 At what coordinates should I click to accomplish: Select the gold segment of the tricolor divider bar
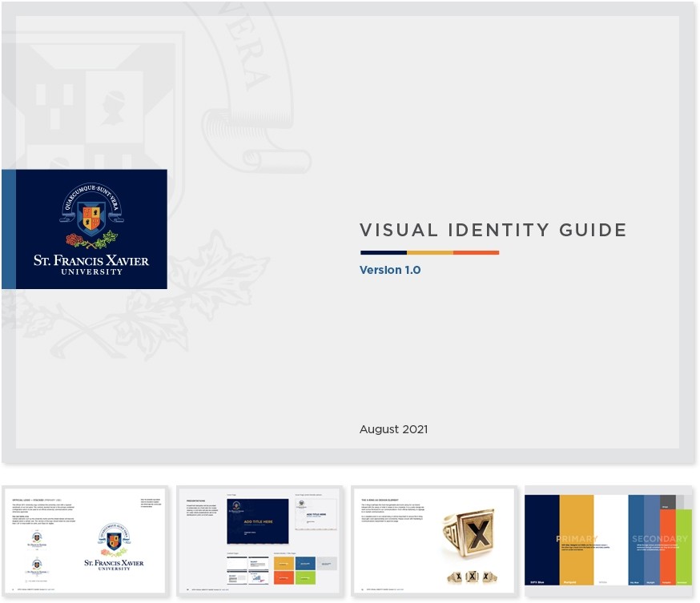pyautogui.click(x=430, y=251)
